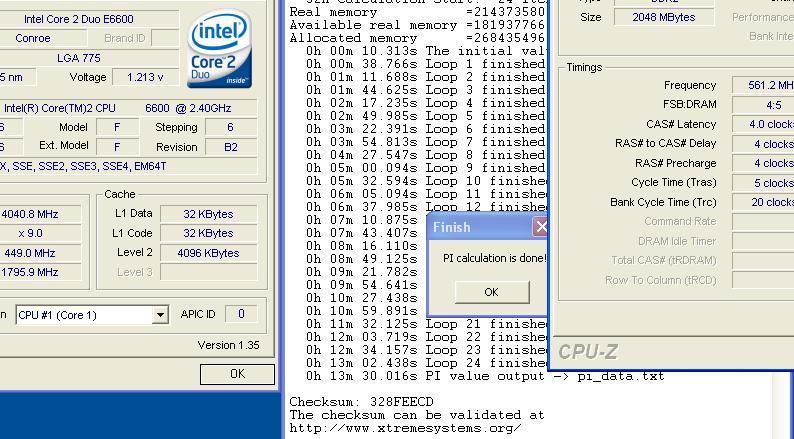Viewport: 794px width, 439px height.
Task: Click the Cycle Time (Tras) 5 clocks value
Action: click(x=763, y=183)
